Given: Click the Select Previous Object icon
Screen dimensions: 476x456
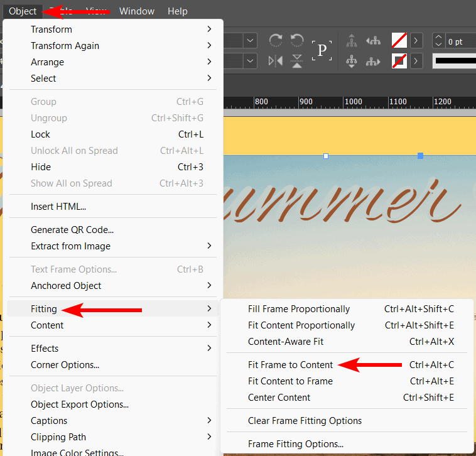Looking at the screenshot, I should pyautogui.click(x=374, y=41).
